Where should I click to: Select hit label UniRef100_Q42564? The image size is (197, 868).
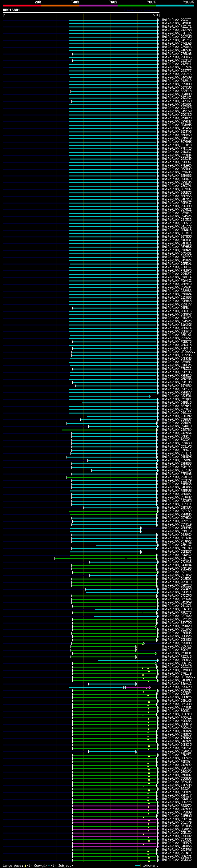coord(177,433)
